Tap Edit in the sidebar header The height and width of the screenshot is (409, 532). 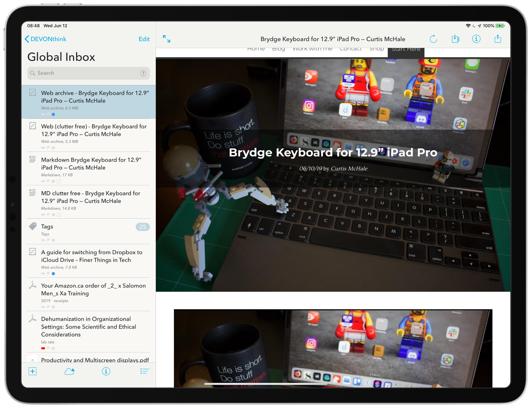click(x=144, y=39)
